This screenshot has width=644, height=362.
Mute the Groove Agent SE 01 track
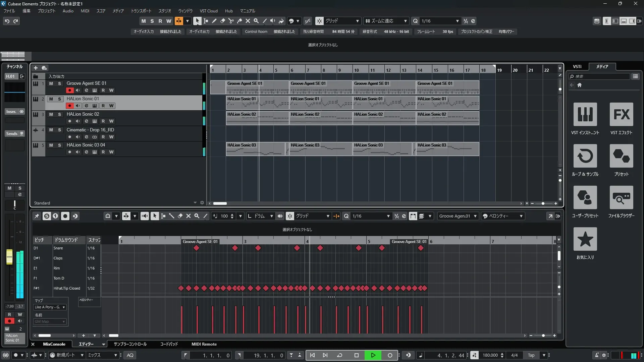51,83
